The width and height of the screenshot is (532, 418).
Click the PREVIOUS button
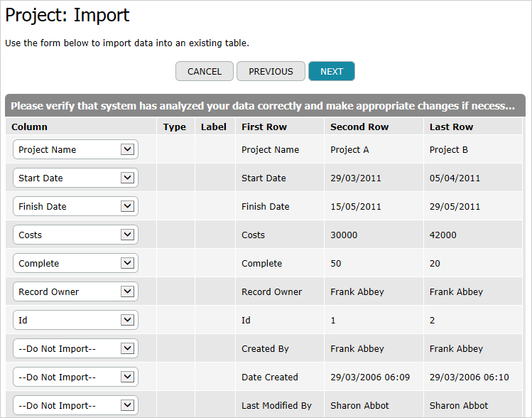(x=271, y=71)
